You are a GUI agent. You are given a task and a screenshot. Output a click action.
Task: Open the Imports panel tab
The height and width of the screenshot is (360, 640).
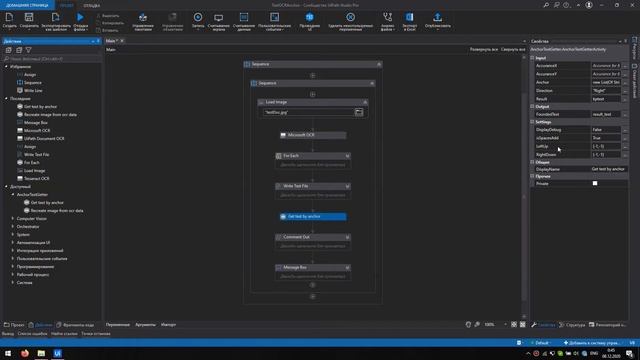168,324
